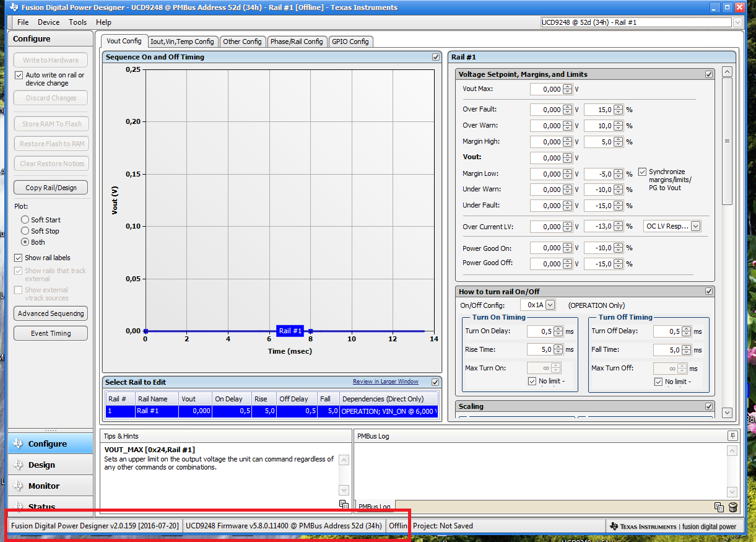The width and height of the screenshot is (756, 542).
Task: Click the Design section button
Action: 50,465
